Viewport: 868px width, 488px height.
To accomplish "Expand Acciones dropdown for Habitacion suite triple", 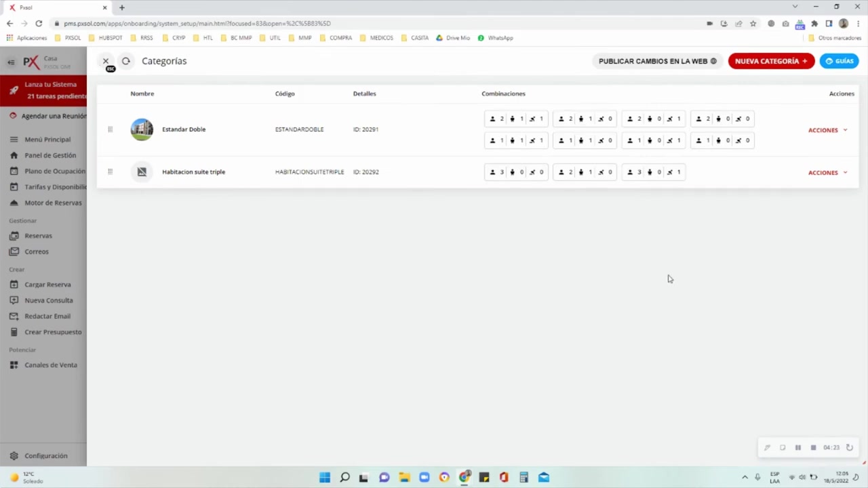I will pos(827,173).
